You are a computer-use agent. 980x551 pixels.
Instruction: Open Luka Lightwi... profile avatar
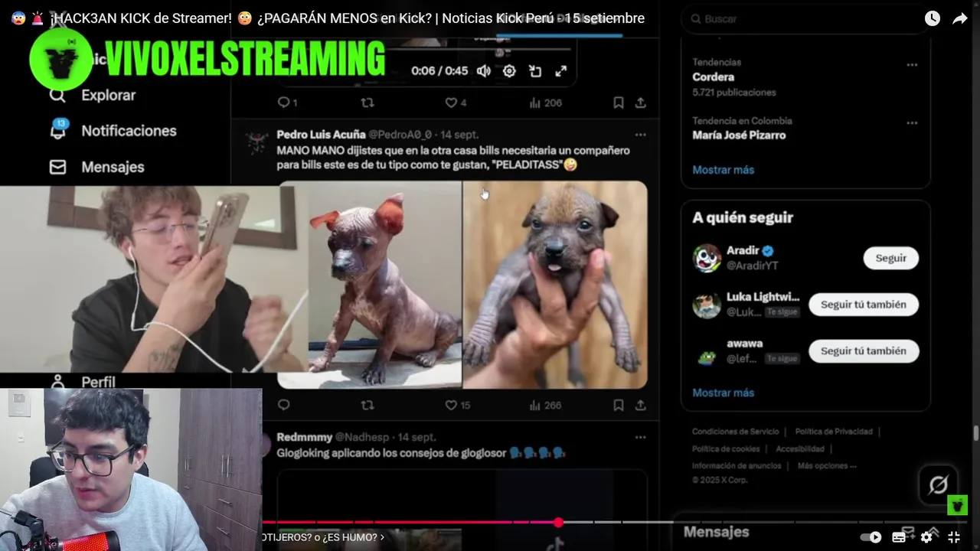707,305
